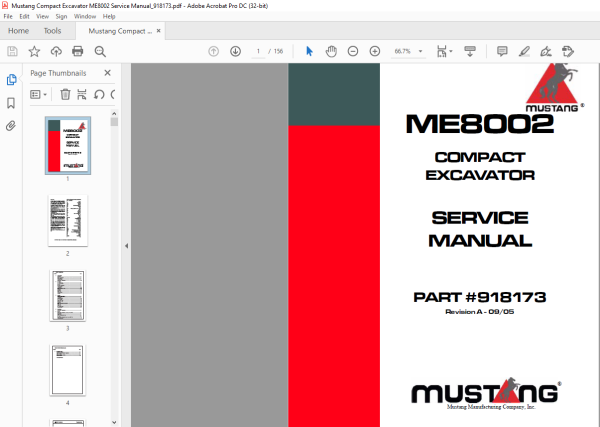Delete selected page with trash icon

coord(65,94)
